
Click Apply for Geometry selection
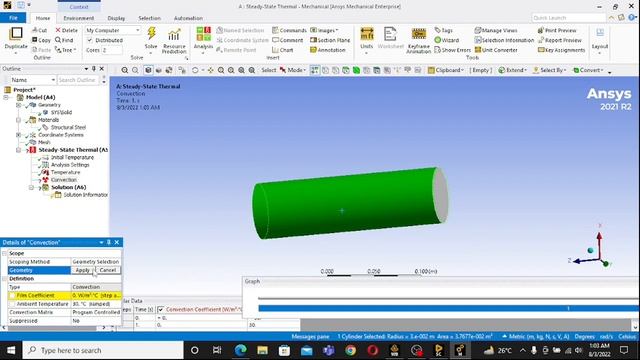[x=82, y=270]
